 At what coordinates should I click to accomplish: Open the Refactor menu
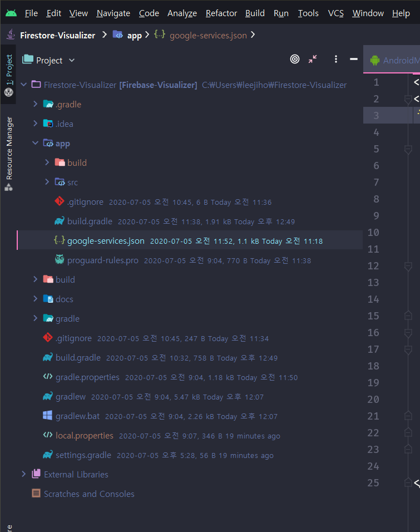pyautogui.click(x=221, y=13)
